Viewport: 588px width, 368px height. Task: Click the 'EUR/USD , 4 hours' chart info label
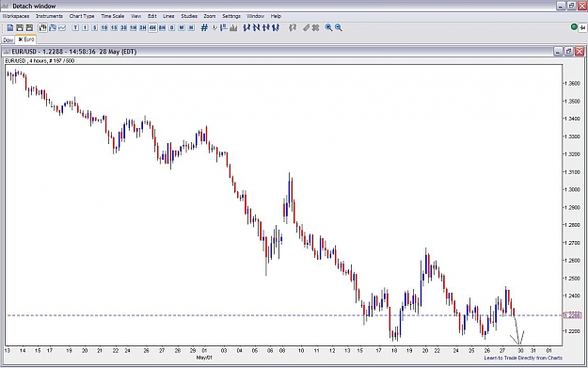click(x=40, y=61)
